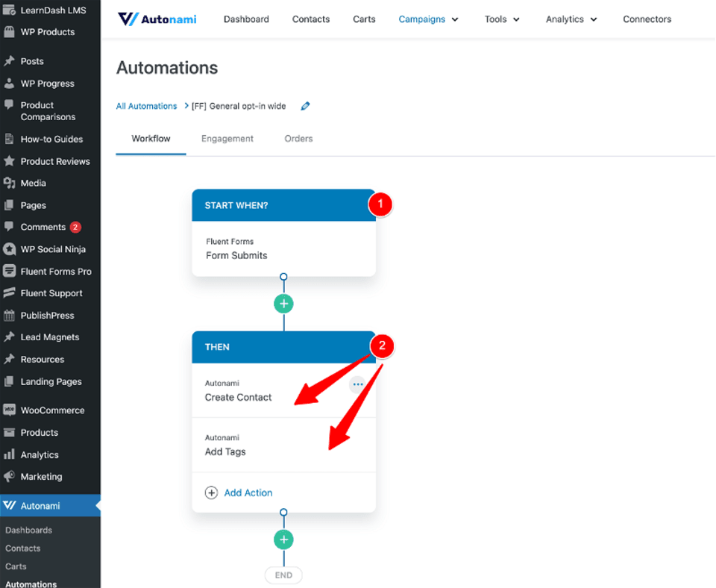Go to the Dashboard menu item

pyautogui.click(x=246, y=19)
